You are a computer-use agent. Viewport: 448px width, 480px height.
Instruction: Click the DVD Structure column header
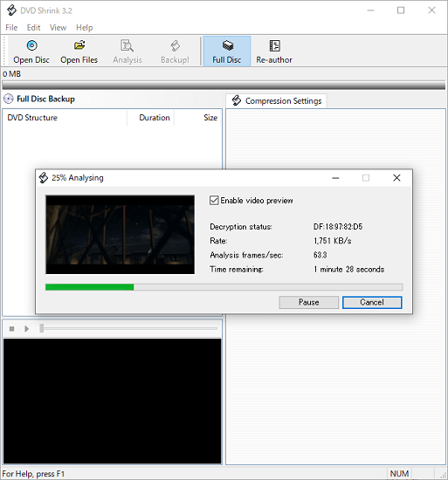(65, 118)
